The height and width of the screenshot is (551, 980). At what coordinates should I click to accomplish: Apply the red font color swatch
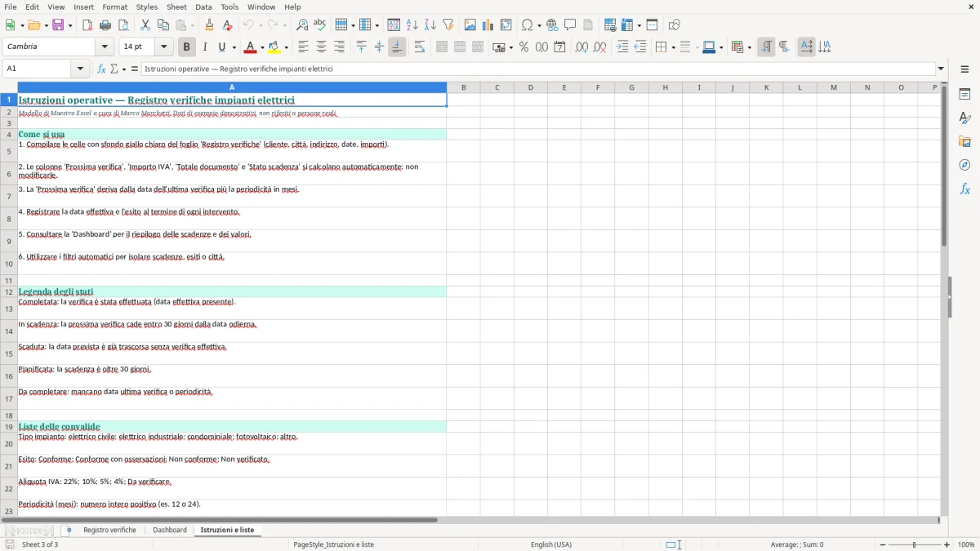(251, 47)
